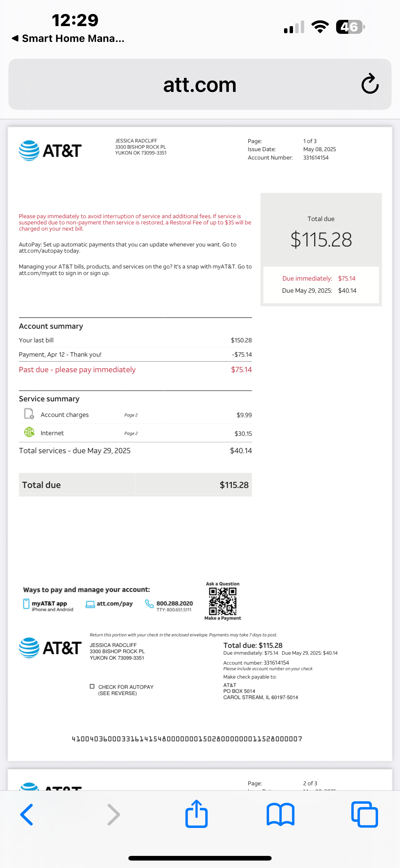Tap the Account charges document icon
Viewport: 400px width, 868px height.
pyautogui.click(x=29, y=414)
